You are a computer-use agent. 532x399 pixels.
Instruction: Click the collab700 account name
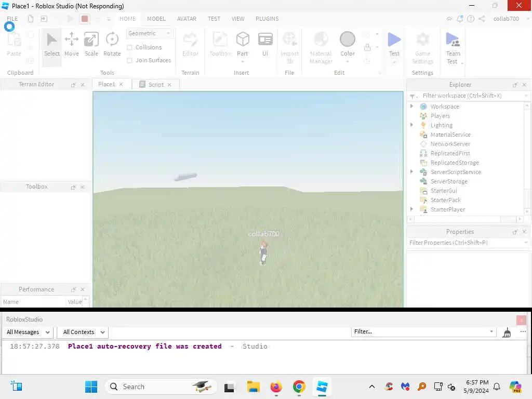click(506, 19)
